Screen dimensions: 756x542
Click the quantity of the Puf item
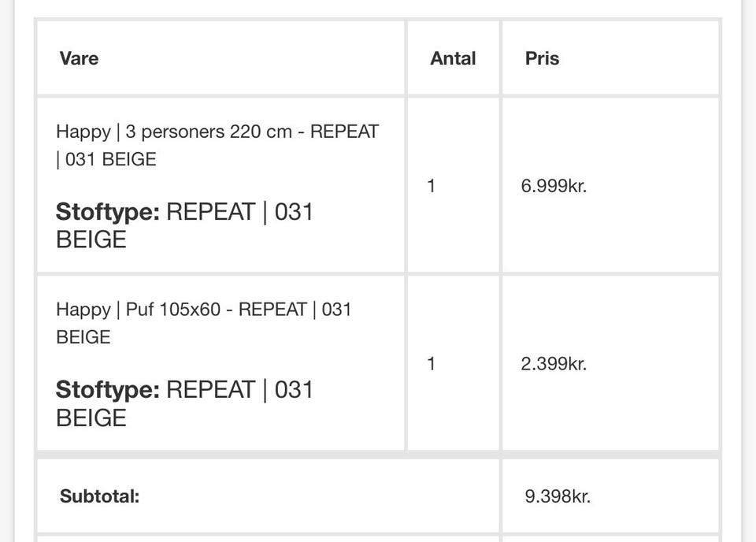(431, 364)
